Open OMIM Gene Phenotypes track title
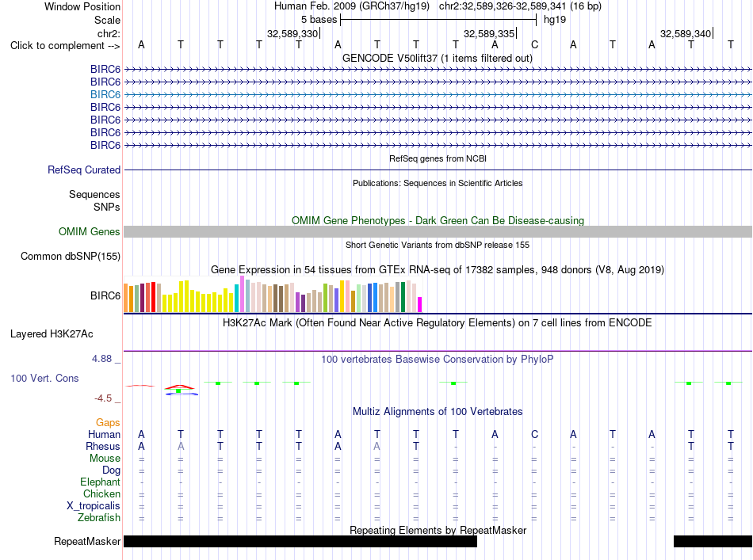 (438, 220)
